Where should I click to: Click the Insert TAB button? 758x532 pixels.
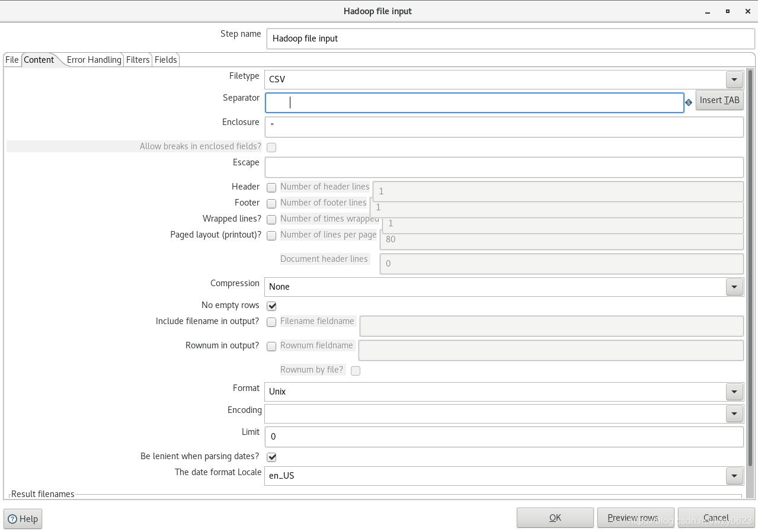tap(719, 100)
